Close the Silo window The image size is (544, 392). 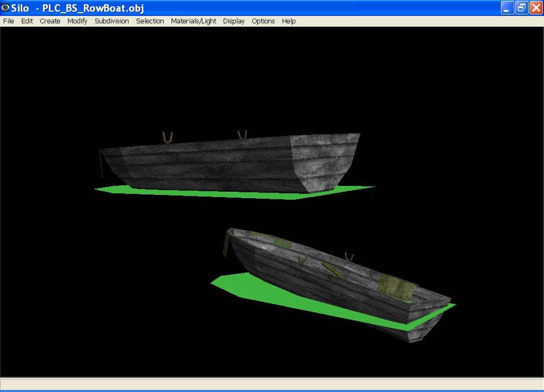pos(535,7)
